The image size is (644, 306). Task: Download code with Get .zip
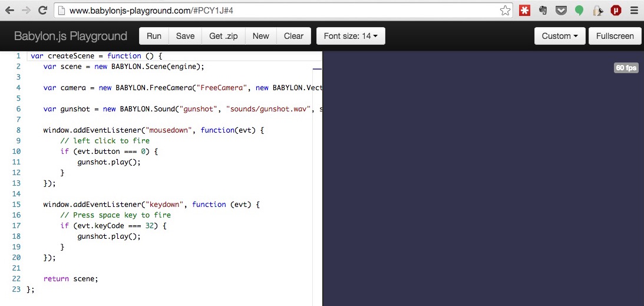(223, 36)
